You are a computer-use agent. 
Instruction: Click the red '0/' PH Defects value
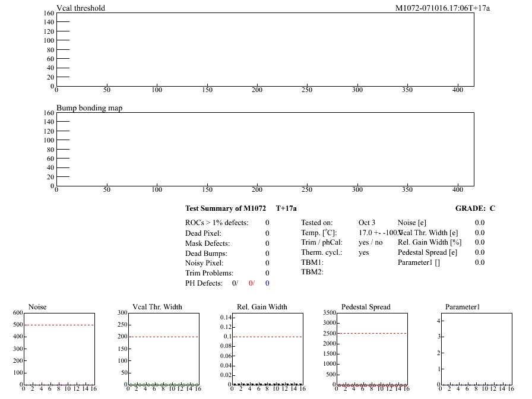pos(251,283)
